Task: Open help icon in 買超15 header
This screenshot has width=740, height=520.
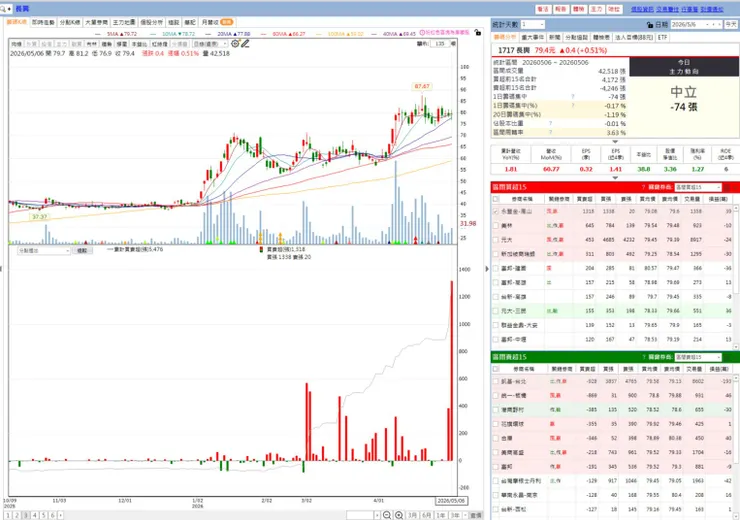Action: point(643,187)
